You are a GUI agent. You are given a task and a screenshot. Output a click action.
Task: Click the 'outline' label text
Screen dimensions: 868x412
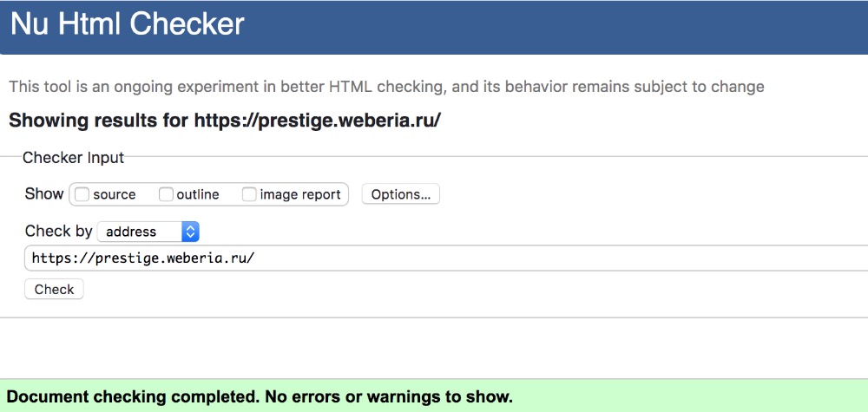(x=198, y=195)
